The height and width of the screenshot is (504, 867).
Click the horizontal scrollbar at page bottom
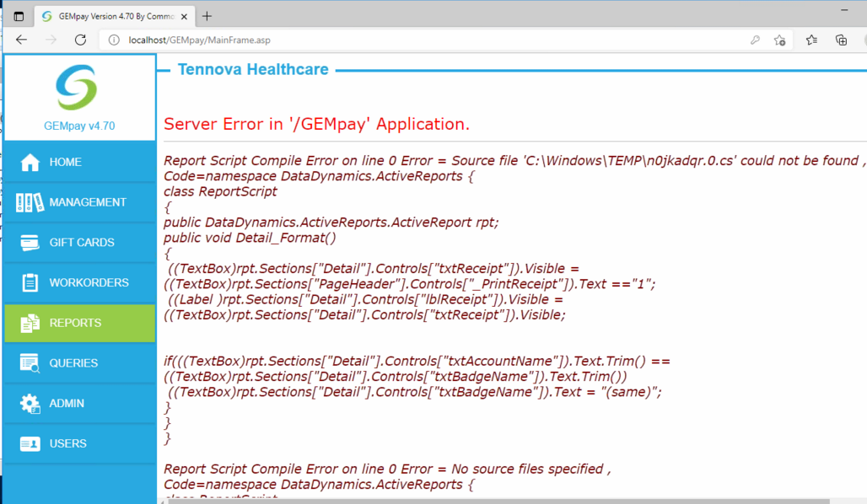[x=498, y=501]
